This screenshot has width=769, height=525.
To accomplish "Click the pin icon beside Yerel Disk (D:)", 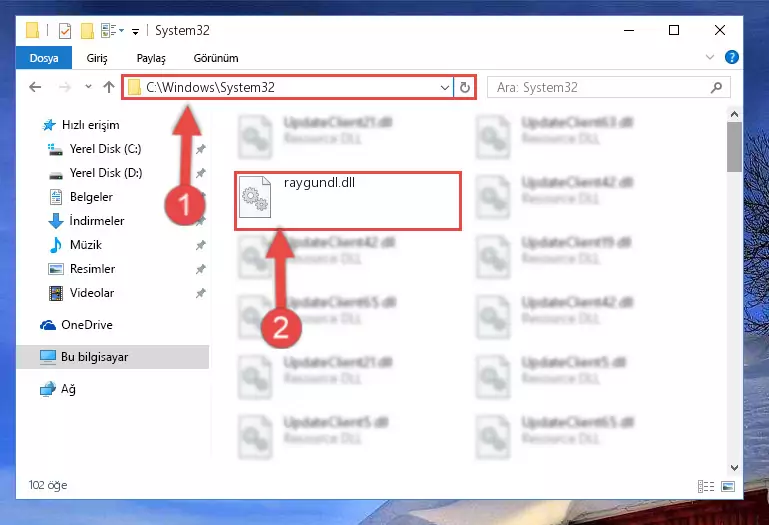I will click(x=201, y=173).
